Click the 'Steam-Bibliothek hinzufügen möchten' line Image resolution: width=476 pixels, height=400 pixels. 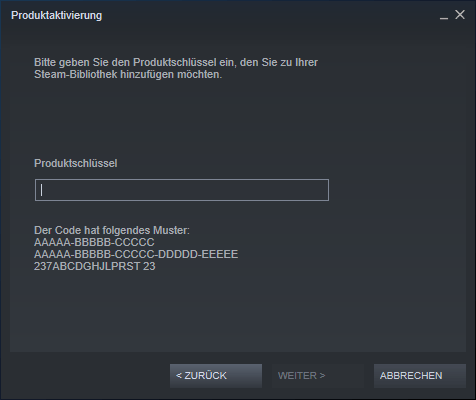tap(128, 74)
